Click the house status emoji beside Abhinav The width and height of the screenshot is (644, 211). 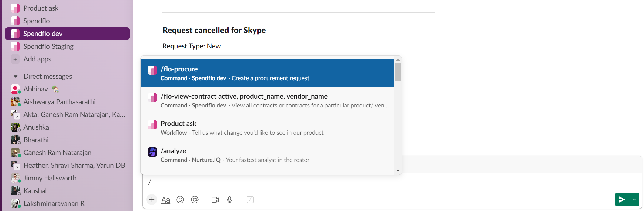pos(55,89)
